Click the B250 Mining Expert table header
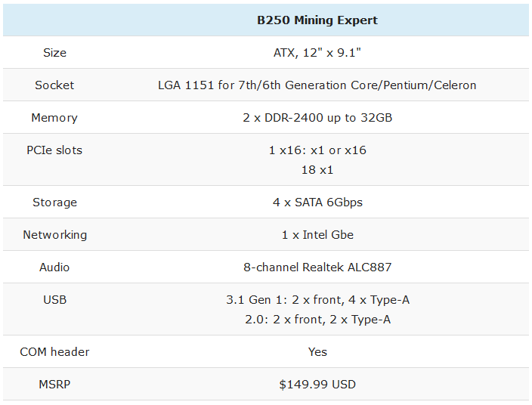Screen dimensions: 532x405 click(317, 20)
